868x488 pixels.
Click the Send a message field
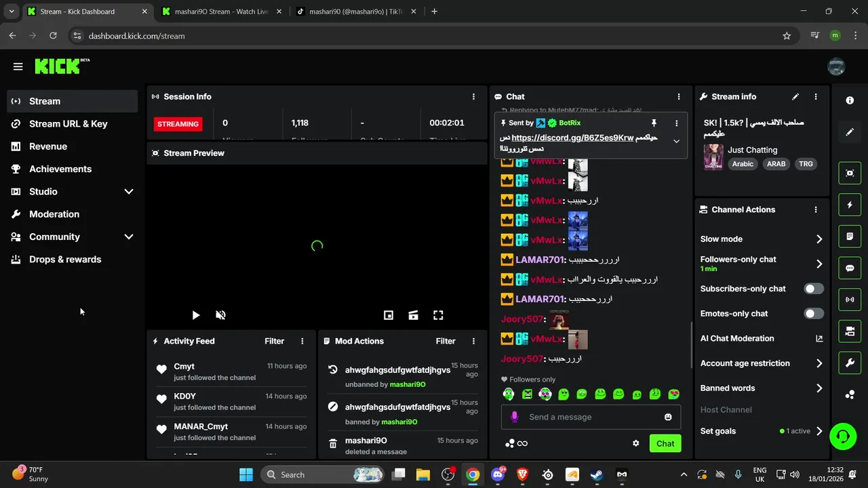[x=591, y=417]
